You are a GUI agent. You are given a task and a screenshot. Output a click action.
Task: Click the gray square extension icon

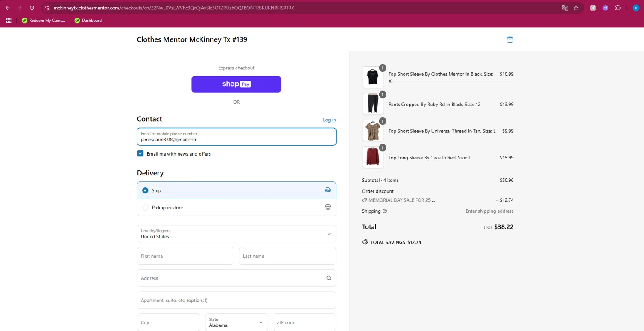click(593, 8)
